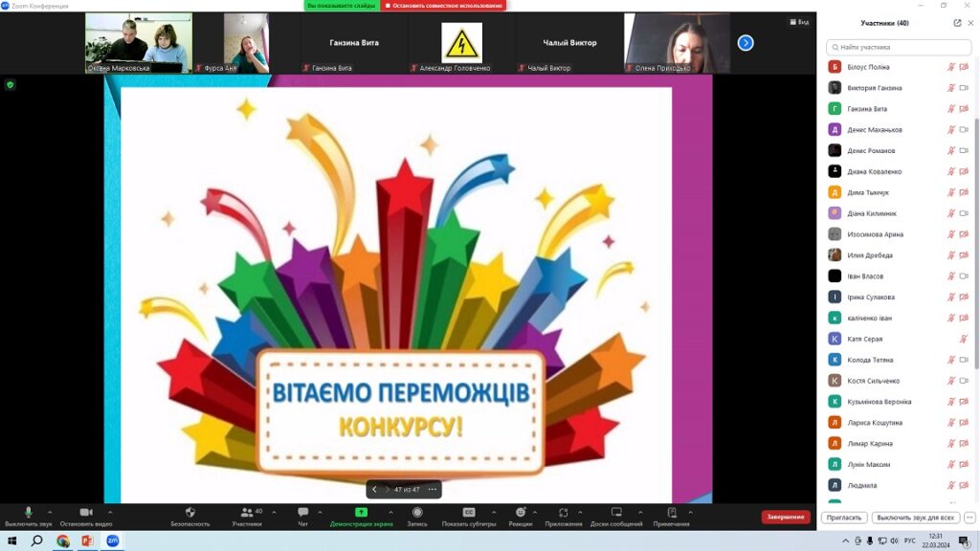
Task: Toggle camera for Виктория Ганзина
Action: click(x=965, y=88)
